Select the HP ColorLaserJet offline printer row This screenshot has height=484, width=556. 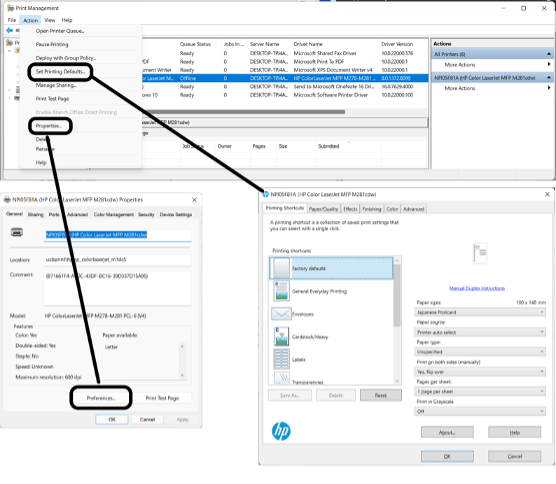[x=284, y=78]
